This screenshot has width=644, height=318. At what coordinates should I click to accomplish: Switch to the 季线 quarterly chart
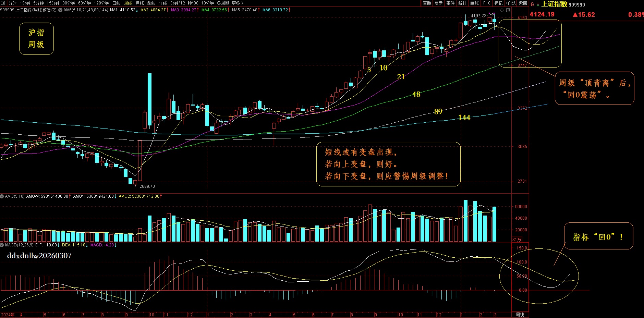click(151, 3)
